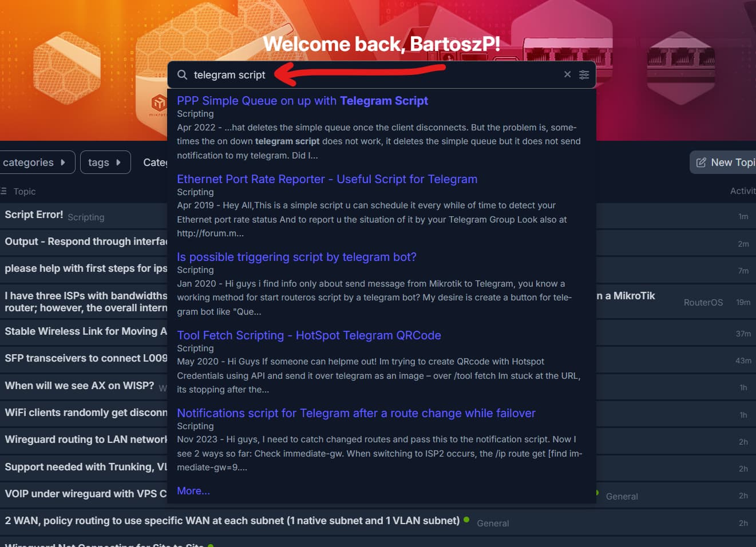Sort topics by the Activity column header

pyautogui.click(x=743, y=191)
